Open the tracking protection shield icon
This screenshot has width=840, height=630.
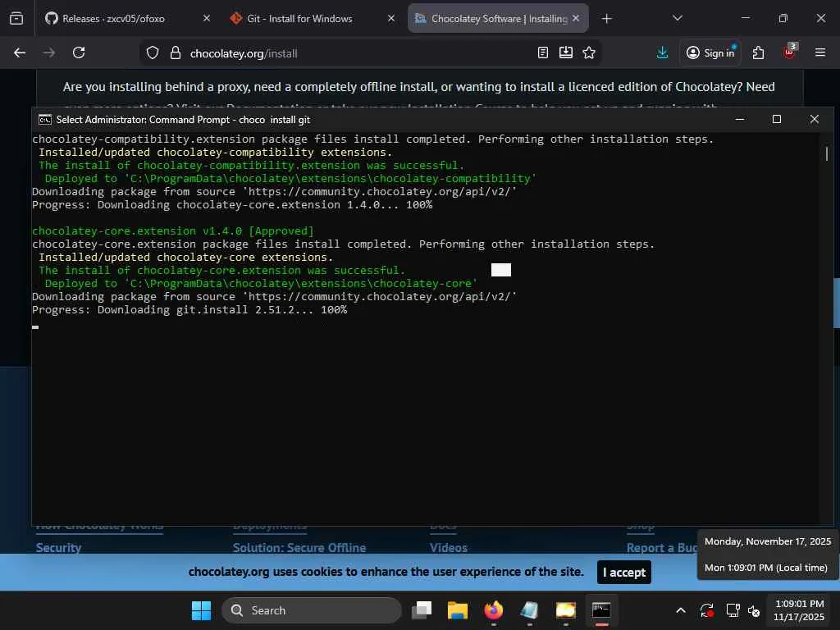click(153, 53)
